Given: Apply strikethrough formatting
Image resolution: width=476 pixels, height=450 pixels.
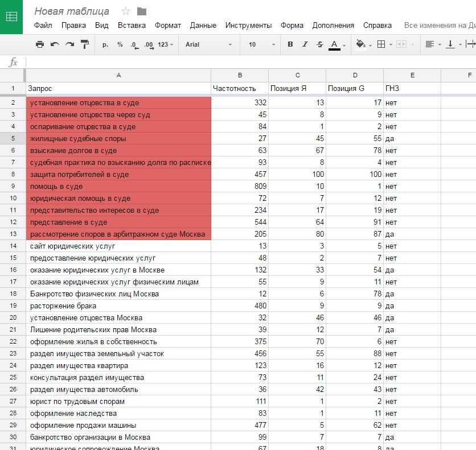Looking at the screenshot, I should (319, 44).
